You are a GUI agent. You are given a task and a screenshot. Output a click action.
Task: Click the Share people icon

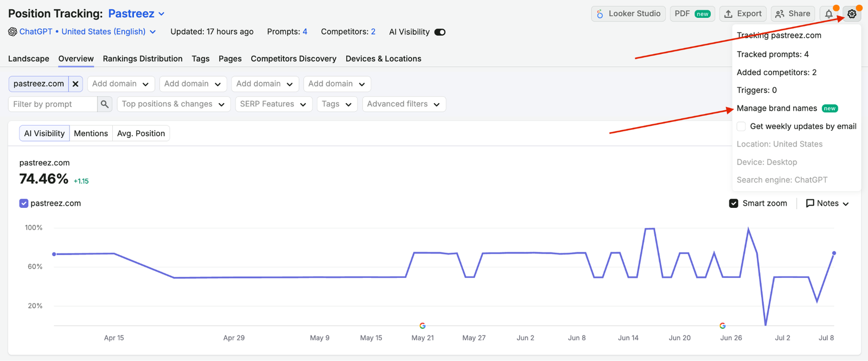(780, 14)
